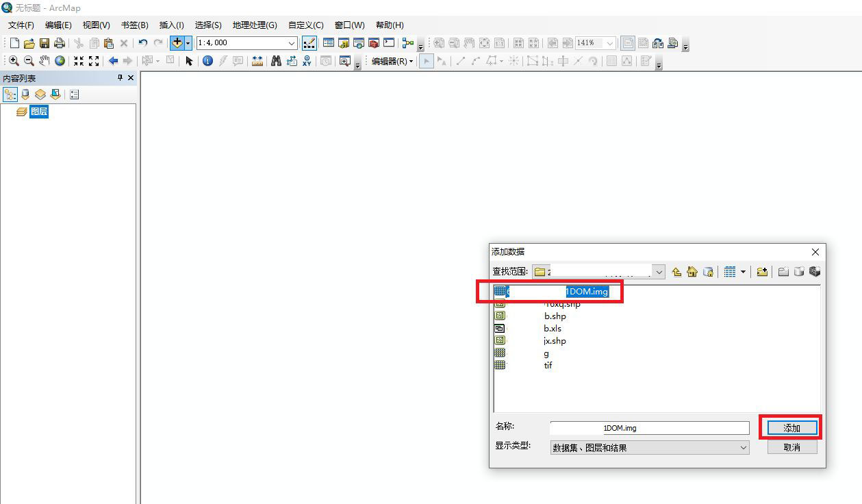Launch ModelBuilder window icon

(x=408, y=43)
